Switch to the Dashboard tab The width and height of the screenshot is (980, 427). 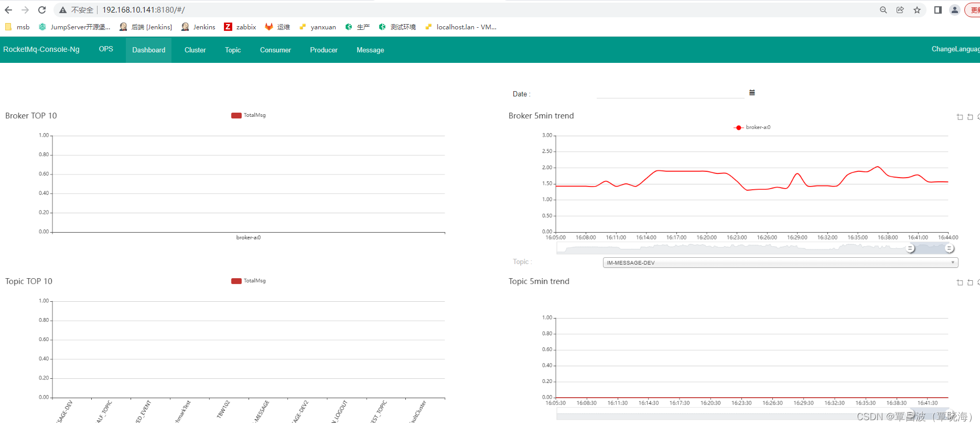[x=149, y=50]
